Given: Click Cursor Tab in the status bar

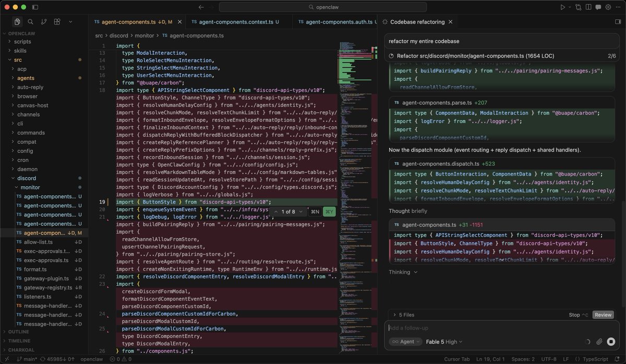Looking at the screenshot, I should pyautogui.click(x=457, y=359).
